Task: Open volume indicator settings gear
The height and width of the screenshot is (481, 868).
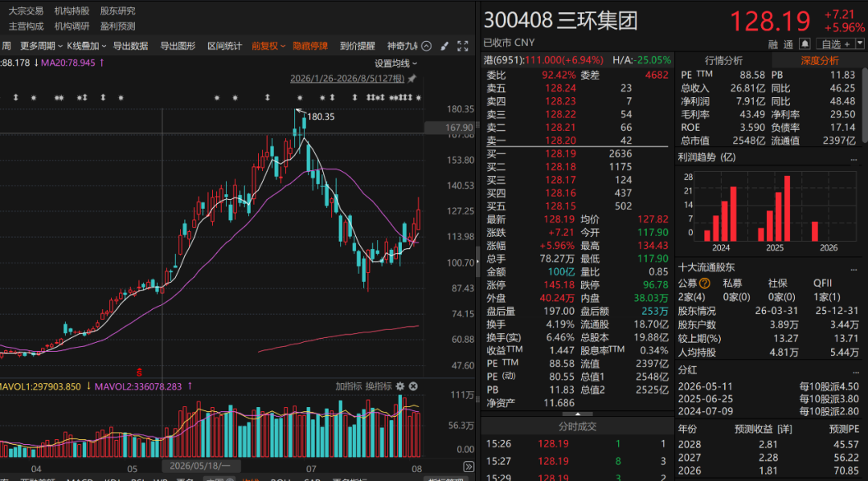Action: point(400,386)
